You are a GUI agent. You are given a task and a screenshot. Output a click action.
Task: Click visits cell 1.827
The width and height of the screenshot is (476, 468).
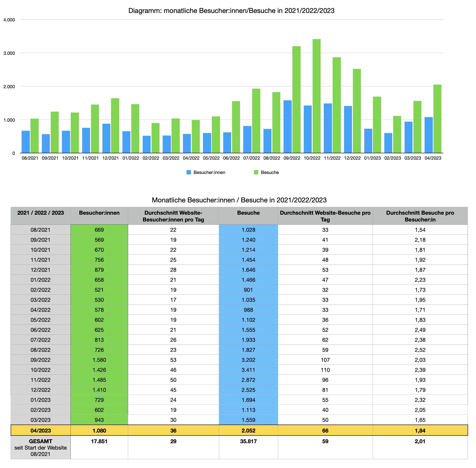[x=248, y=350]
